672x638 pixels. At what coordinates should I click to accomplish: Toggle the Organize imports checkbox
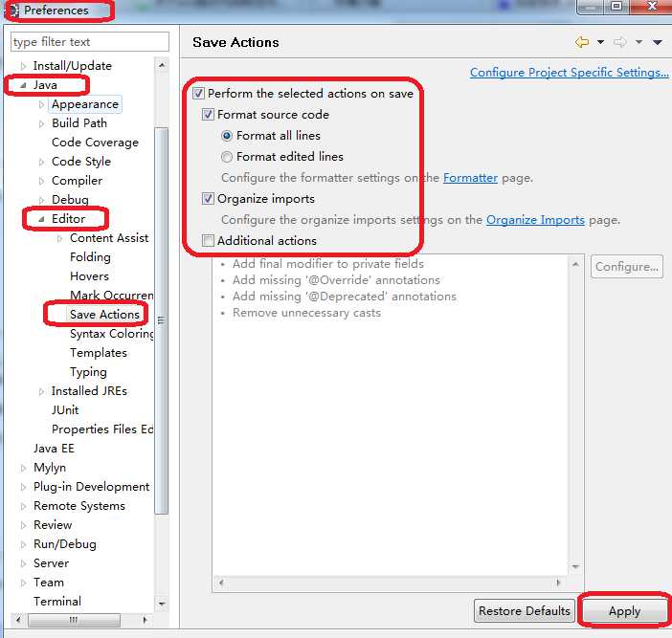(208, 199)
